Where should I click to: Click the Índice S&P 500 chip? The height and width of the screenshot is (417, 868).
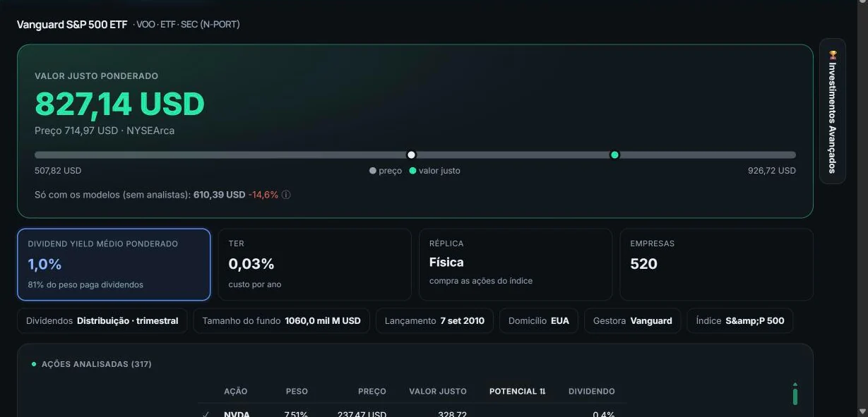(x=740, y=320)
